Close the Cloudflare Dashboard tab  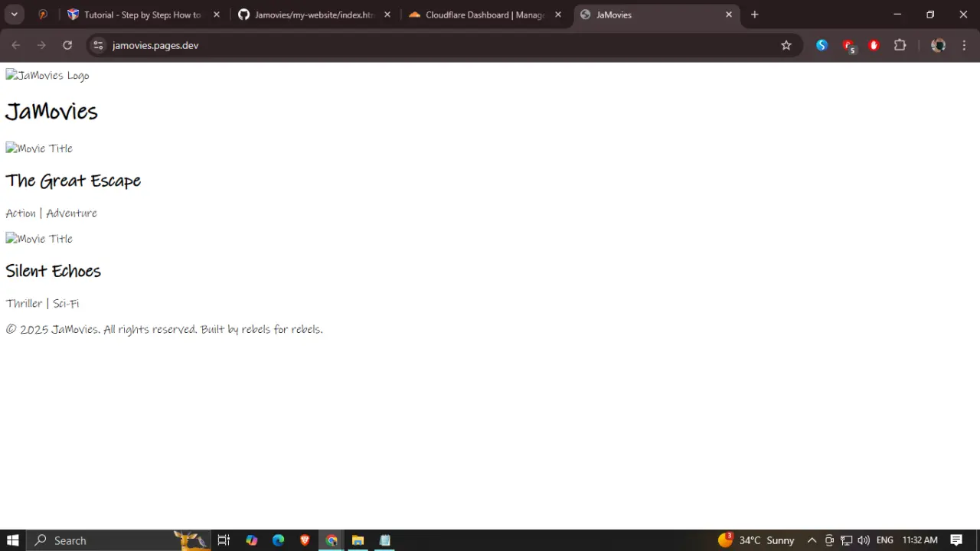[558, 15]
